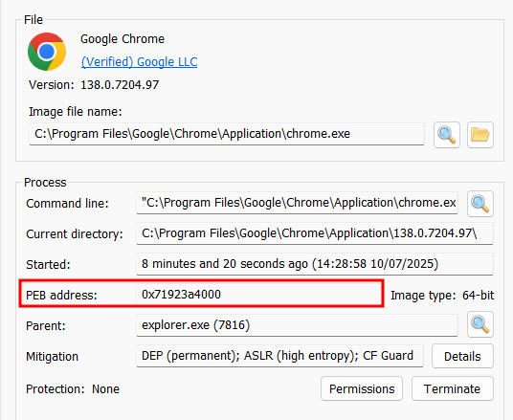
Task: Terminate the chrome.exe process
Action: pos(452,388)
